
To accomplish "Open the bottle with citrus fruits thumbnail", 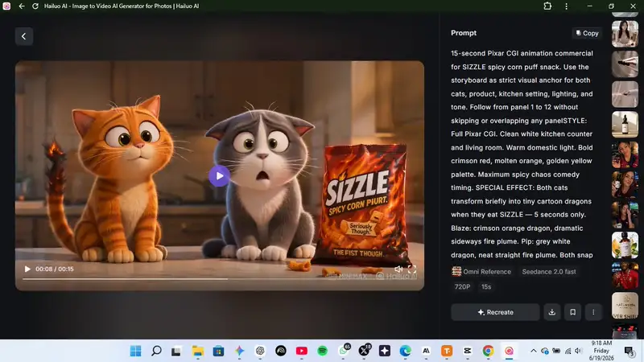I will [625, 245].
